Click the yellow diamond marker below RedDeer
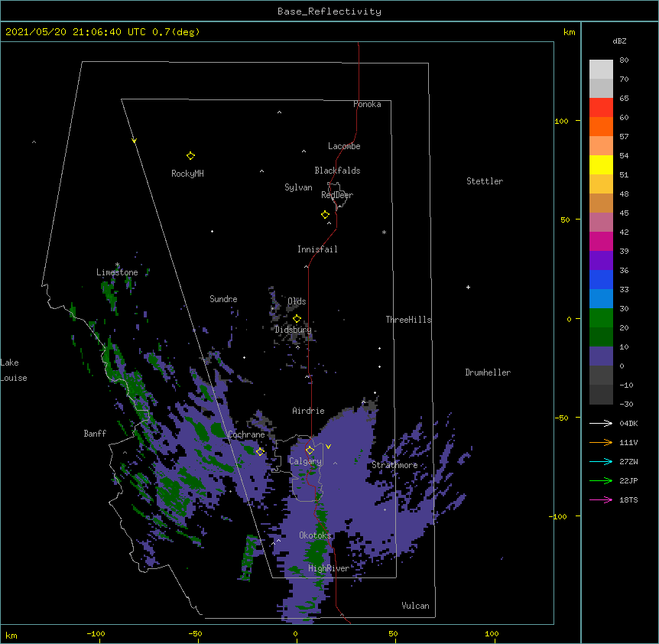659x644 pixels. pos(325,215)
